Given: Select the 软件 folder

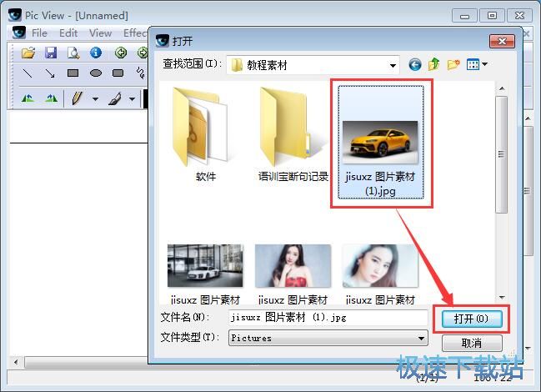Looking at the screenshot, I should click(205, 134).
